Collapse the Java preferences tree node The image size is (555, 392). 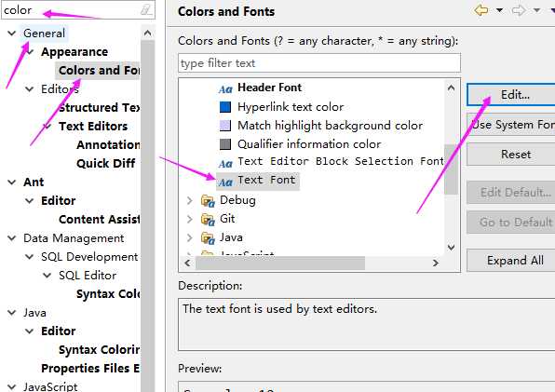click(x=12, y=313)
